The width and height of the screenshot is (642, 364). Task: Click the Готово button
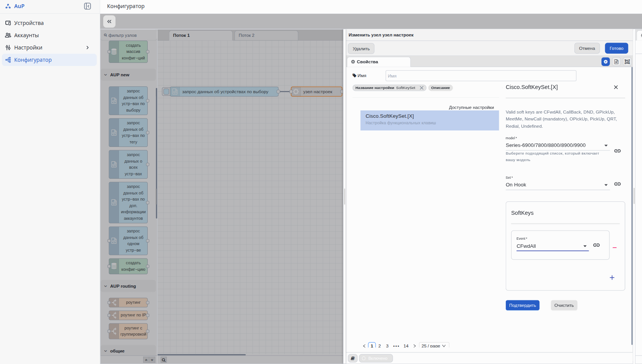[x=617, y=48]
